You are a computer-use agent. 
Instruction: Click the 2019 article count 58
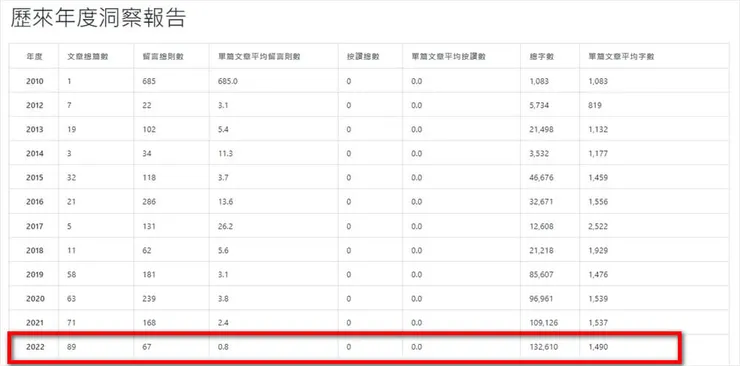click(72, 274)
